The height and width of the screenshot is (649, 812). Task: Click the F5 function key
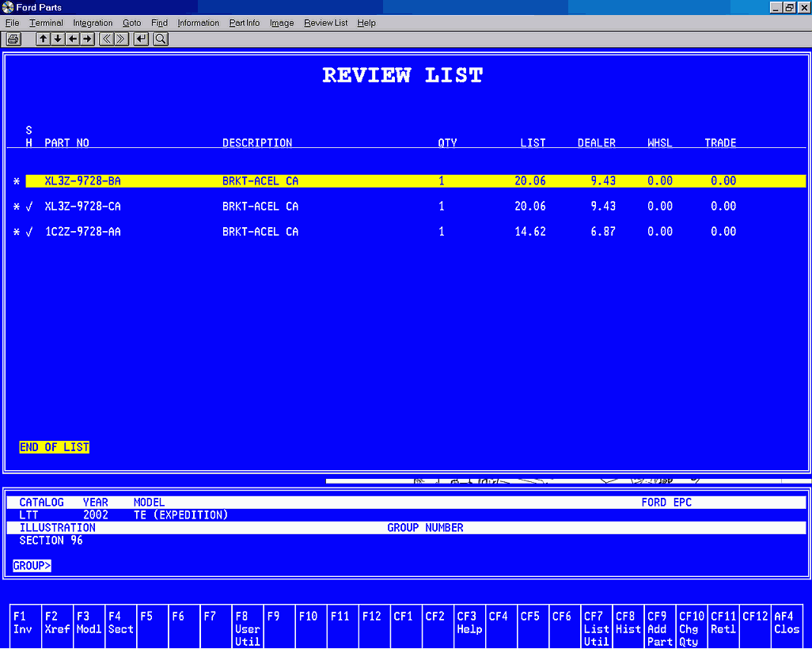pyautogui.click(x=152, y=626)
